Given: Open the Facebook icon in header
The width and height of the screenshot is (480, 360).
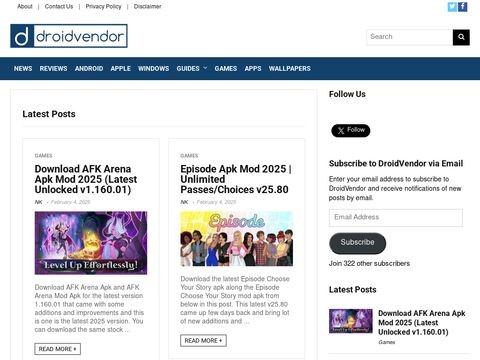Looking at the screenshot, I should (x=463, y=7).
